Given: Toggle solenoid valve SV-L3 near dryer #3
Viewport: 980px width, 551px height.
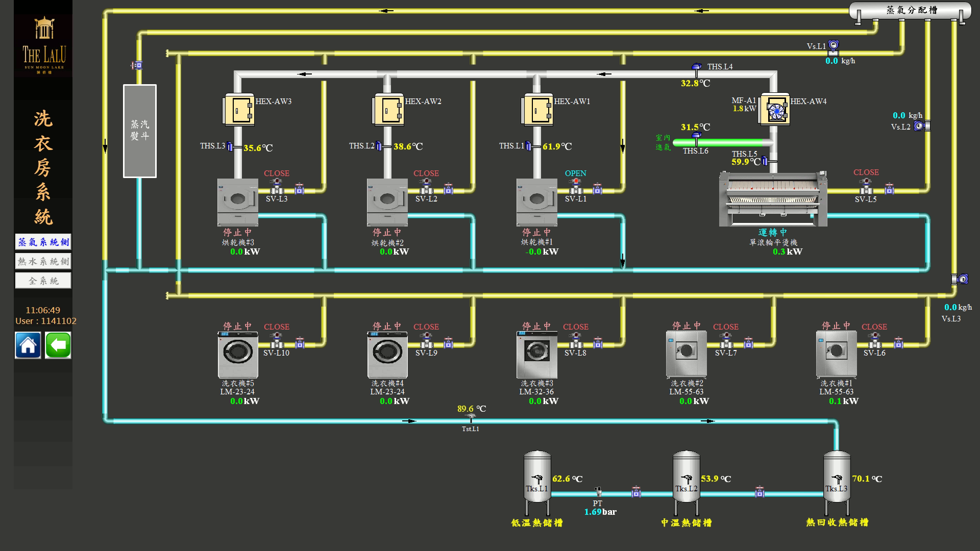Looking at the screenshot, I should pos(277,186).
